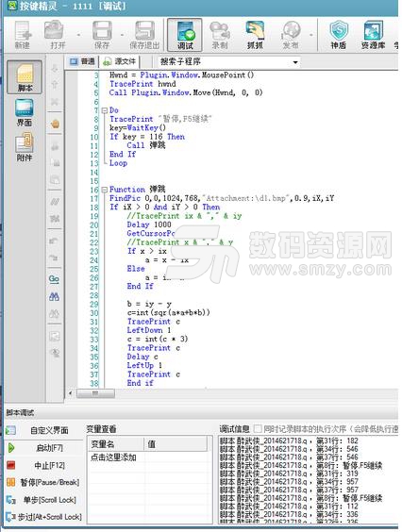Collapse the Function 弹跳 block
The width and height of the screenshot is (402, 532).
click(x=105, y=190)
